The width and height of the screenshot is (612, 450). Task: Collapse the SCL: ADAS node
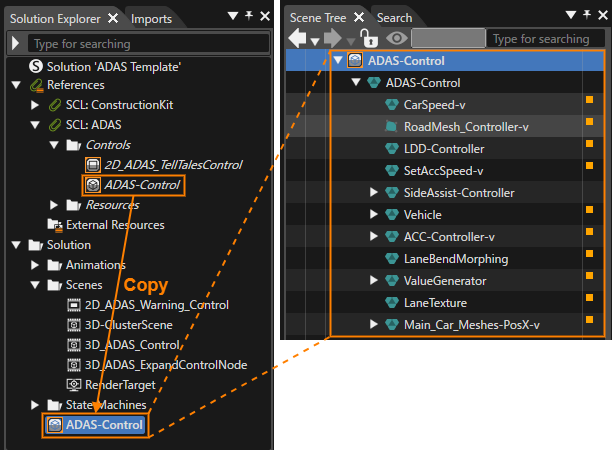click(x=35, y=125)
